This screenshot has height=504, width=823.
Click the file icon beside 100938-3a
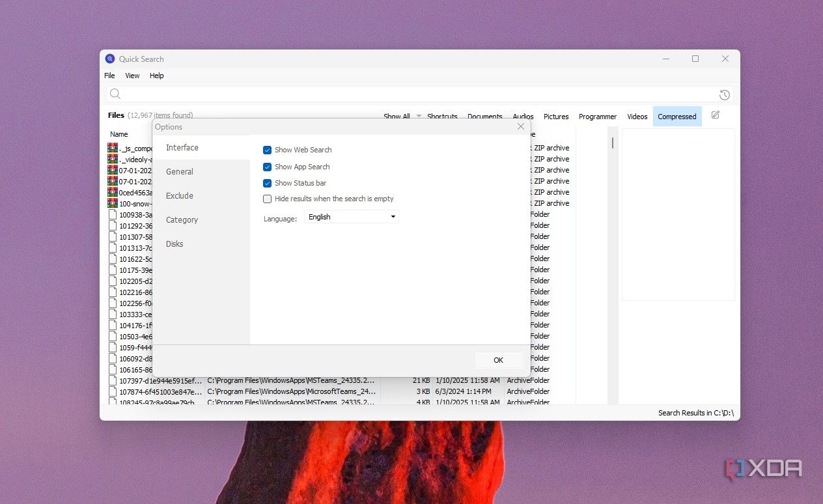point(113,214)
